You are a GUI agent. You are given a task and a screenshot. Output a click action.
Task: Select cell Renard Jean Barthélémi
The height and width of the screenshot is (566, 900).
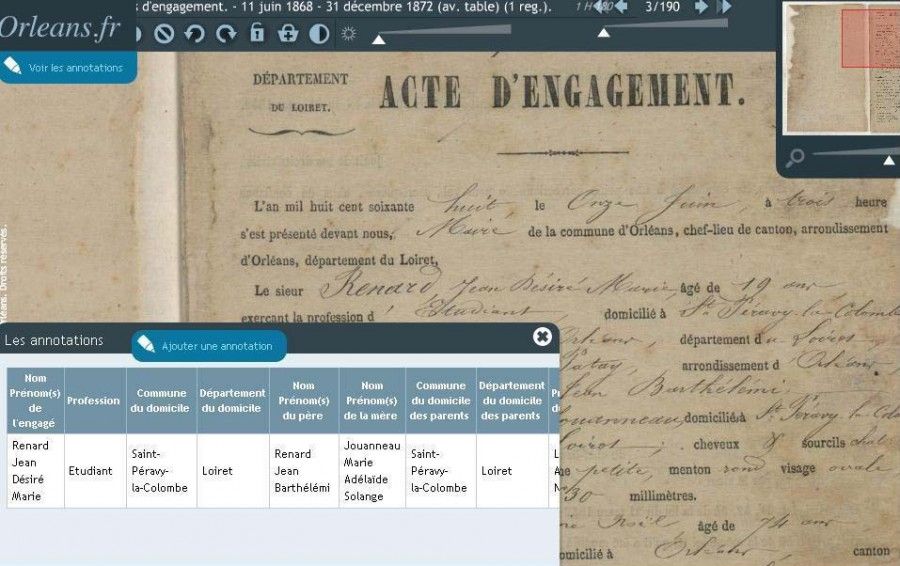coord(304,471)
